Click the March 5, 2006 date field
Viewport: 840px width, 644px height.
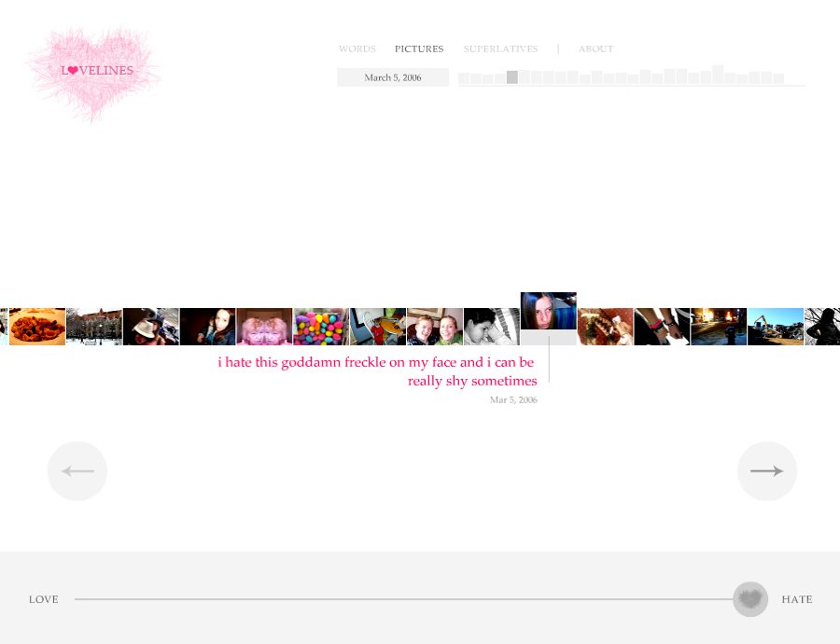click(393, 77)
